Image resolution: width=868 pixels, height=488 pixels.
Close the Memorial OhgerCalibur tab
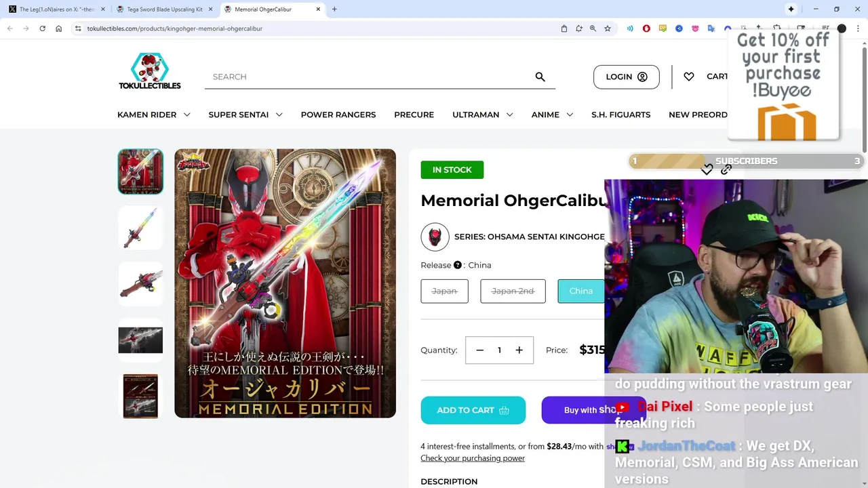pyautogui.click(x=318, y=9)
